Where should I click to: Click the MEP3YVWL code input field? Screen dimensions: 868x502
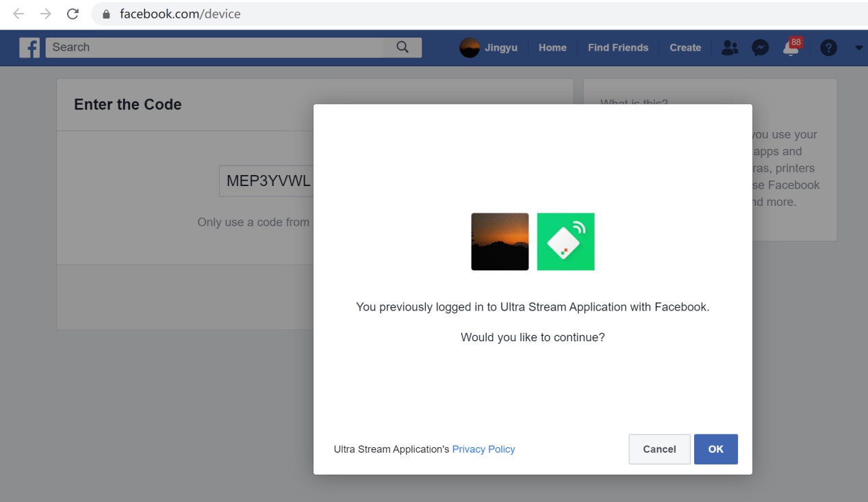266,181
